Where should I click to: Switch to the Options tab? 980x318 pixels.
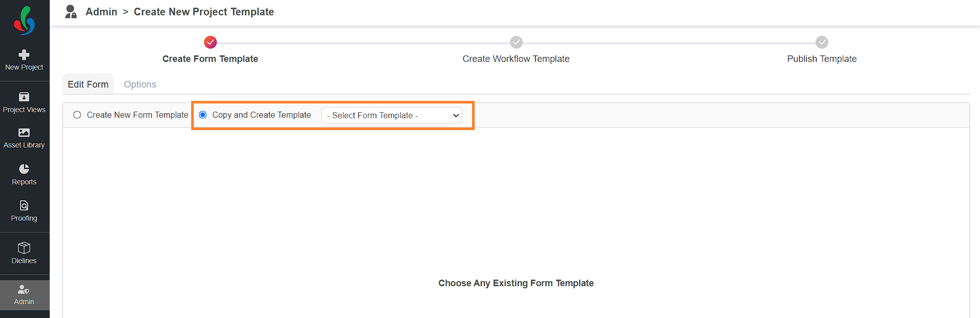click(x=140, y=84)
